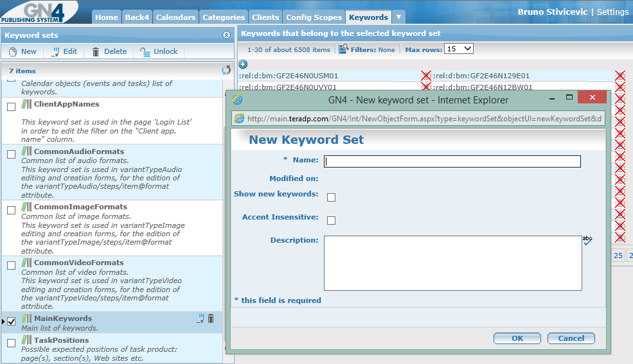Click the '1-30 of about 6508 items' text
Screen dimensions: 633x364
pyautogui.click(x=289, y=49)
